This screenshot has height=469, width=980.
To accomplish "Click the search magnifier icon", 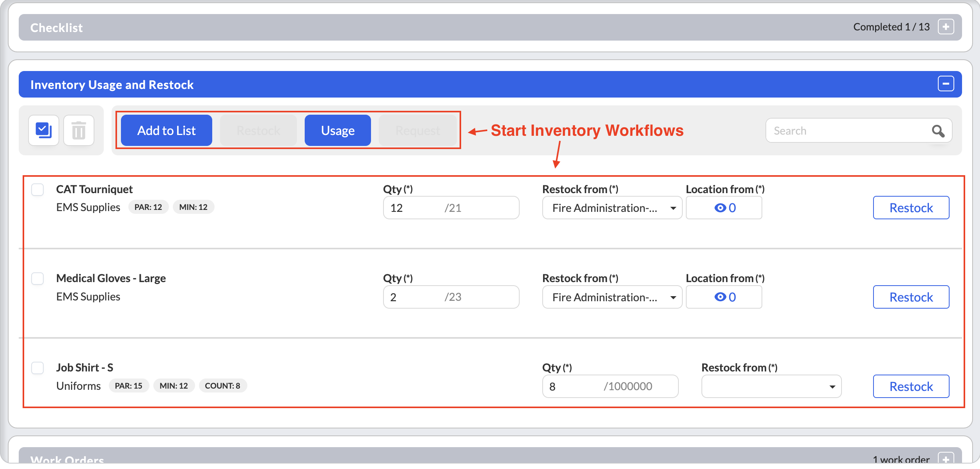I will (x=938, y=131).
